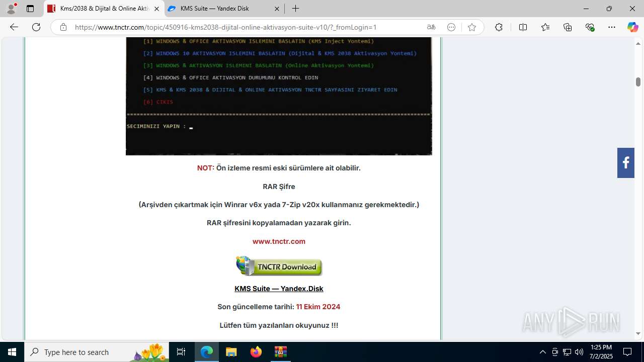Click the activation tool preview screenshot
Screen dimensions: 644x362
point(279,96)
